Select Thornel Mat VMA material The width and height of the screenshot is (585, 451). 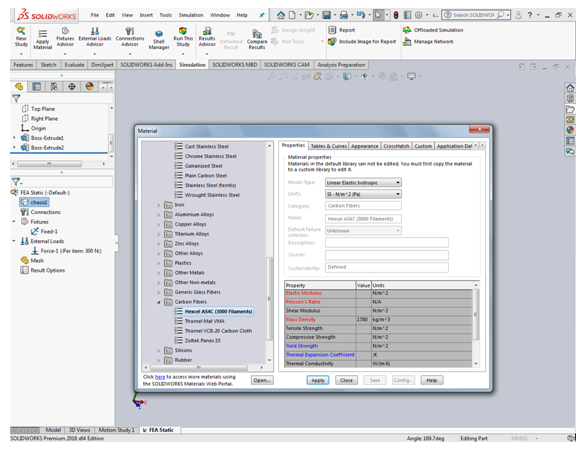(x=204, y=321)
